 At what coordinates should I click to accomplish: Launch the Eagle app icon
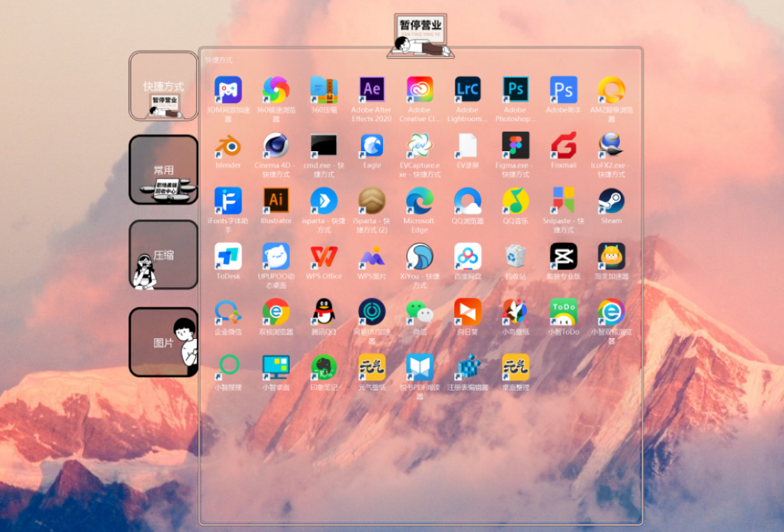(372, 145)
